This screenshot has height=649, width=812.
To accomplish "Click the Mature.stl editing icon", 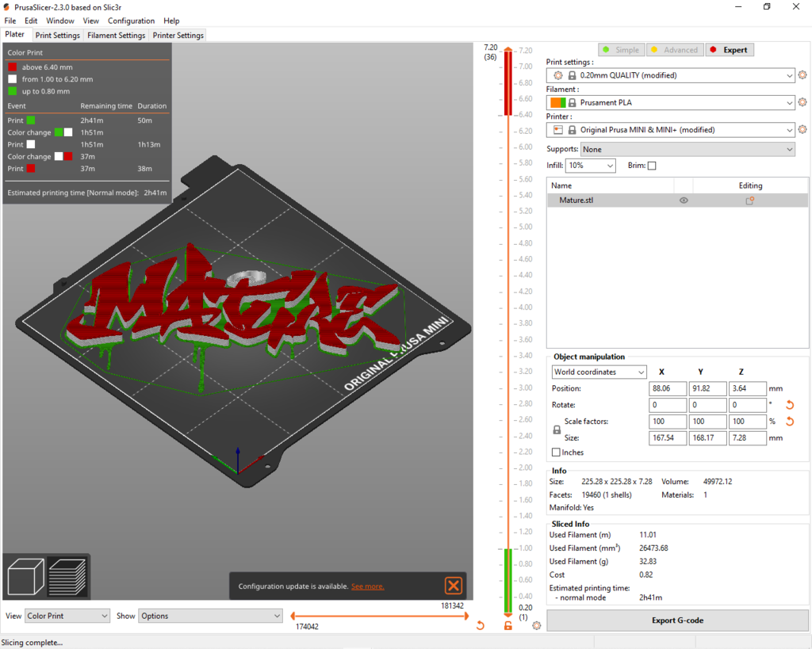I will pos(749,200).
